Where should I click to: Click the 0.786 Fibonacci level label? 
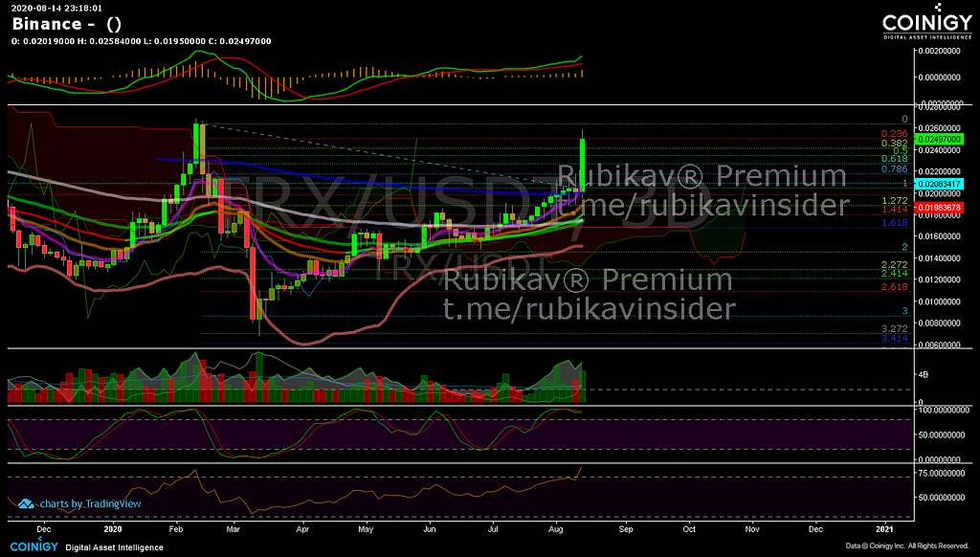click(x=895, y=169)
